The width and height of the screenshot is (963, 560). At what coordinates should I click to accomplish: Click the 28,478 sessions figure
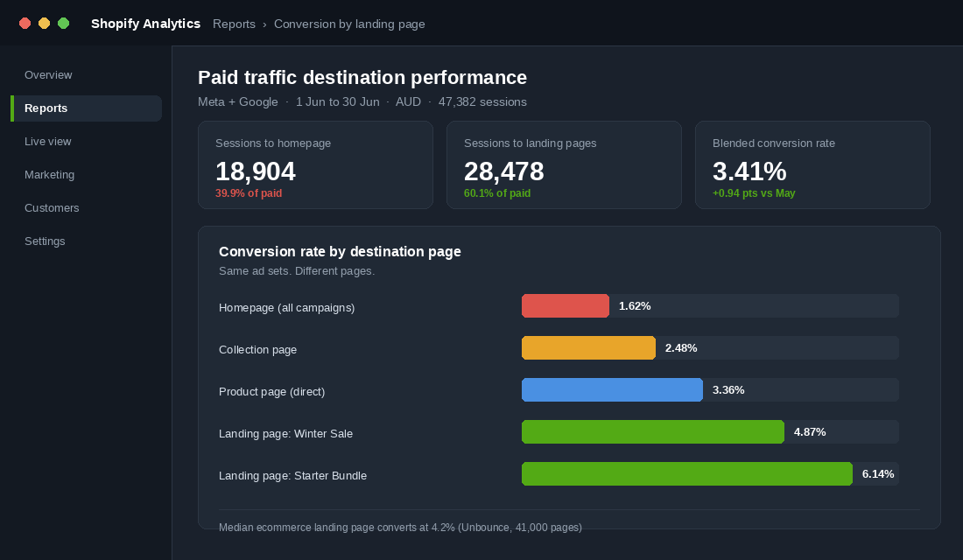click(503, 171)
